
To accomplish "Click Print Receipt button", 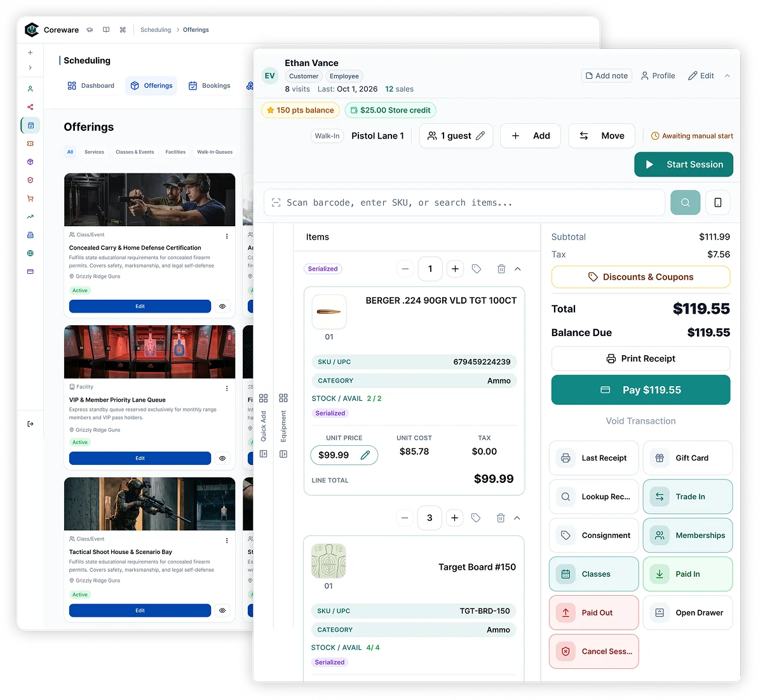I will coord(640,359).
